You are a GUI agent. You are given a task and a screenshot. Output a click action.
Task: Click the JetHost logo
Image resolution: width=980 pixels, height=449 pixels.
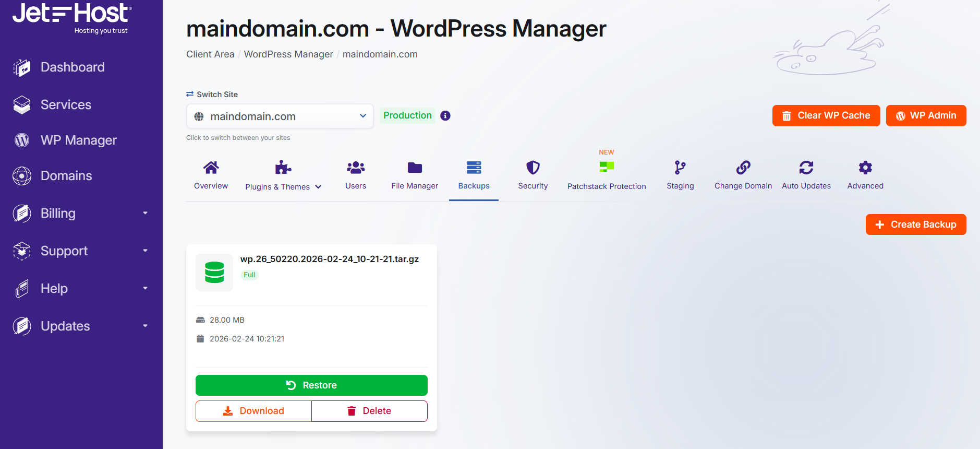pos(72,18)
